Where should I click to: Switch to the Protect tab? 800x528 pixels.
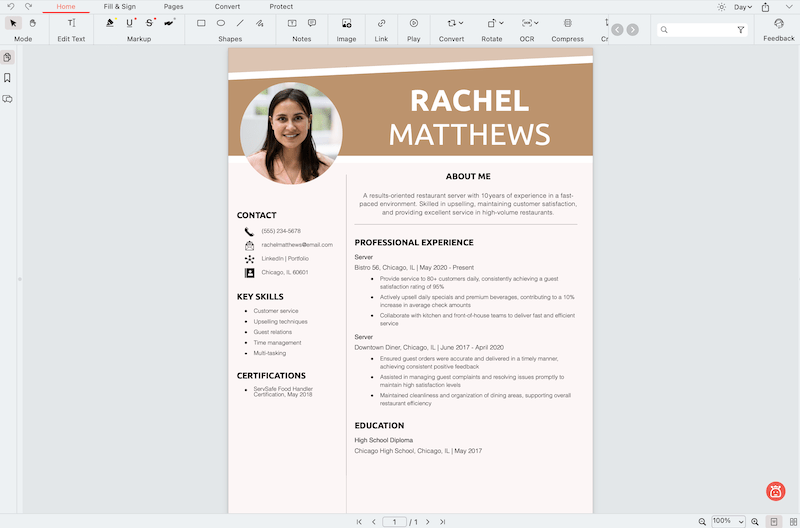click(x=281, y=7)
